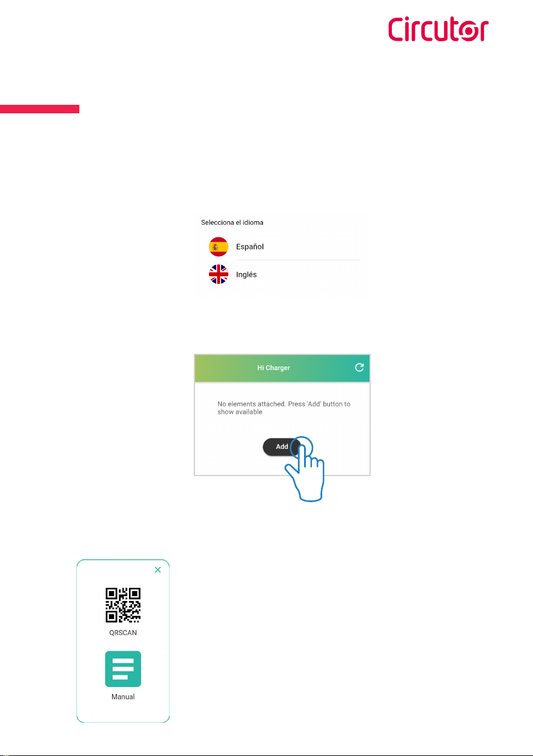Click the QRSCAN label
Image resolution: width=533 pixels, height=756 pixels.
[123, 632]
